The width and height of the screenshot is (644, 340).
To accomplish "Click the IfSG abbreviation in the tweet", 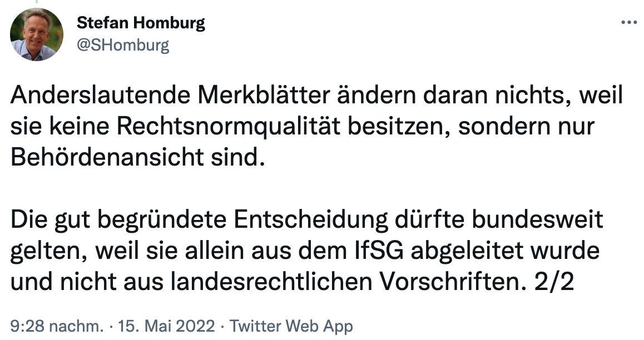I will pyautogui.click(x=379, y=251).
